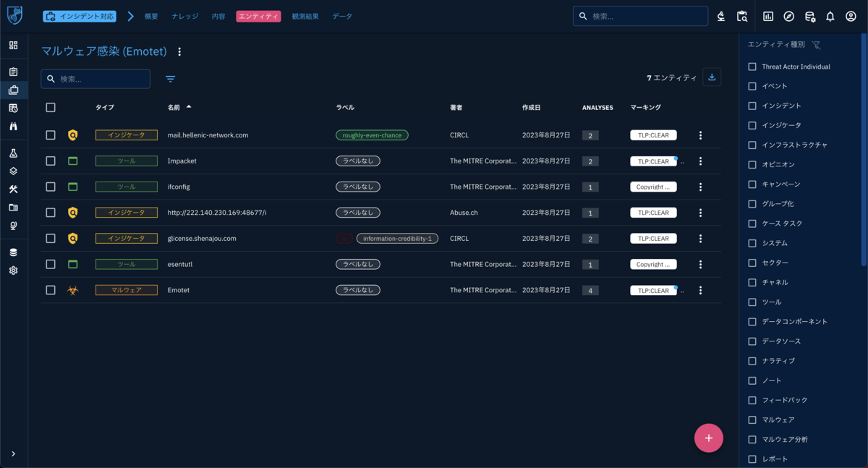Open investigations compass icon
868x468 pixels.
[789, 16]
